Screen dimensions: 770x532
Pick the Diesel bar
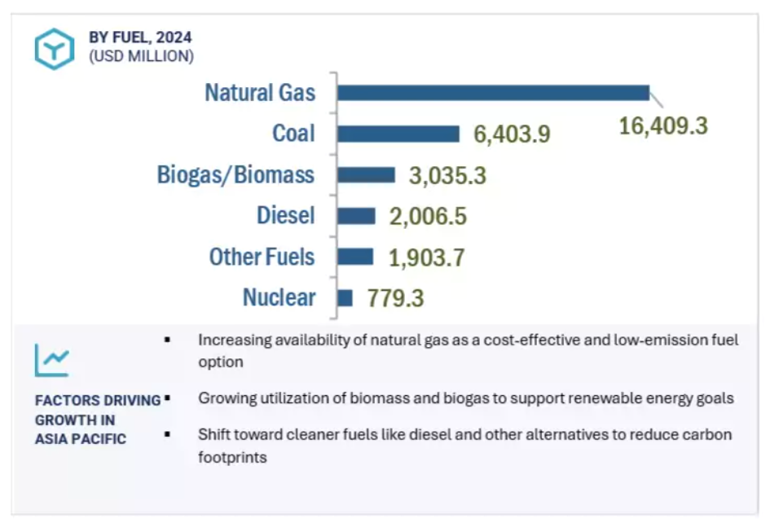(x=356, y=216)
